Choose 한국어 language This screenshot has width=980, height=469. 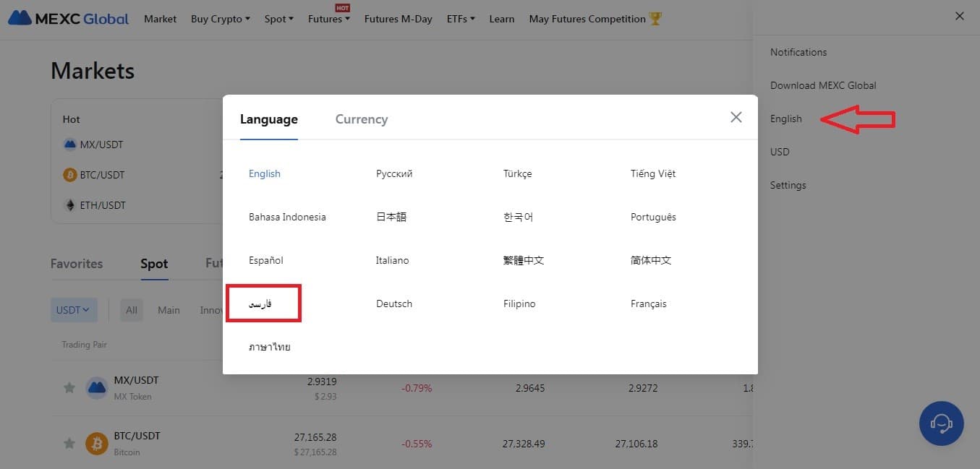[519, 217]
